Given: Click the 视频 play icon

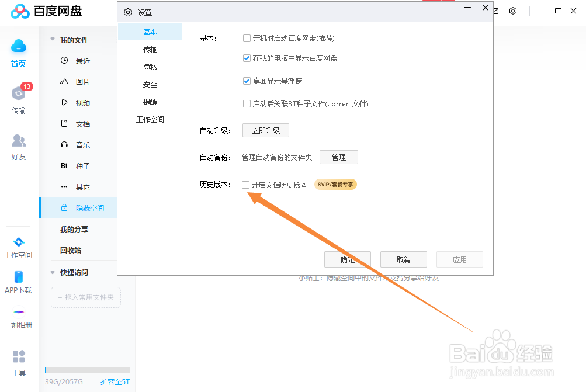Looking at the screenshot, I should pyautogui.click(x=64, y=102).
